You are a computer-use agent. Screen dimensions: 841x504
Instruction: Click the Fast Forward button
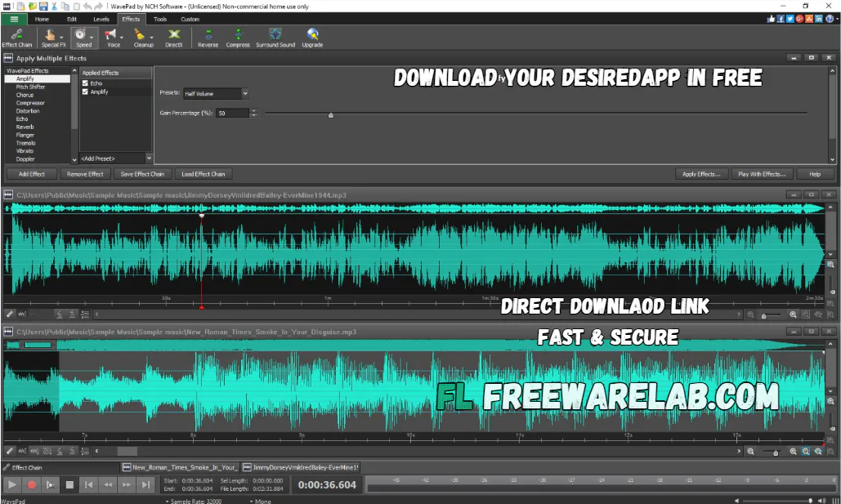point(127,484)
